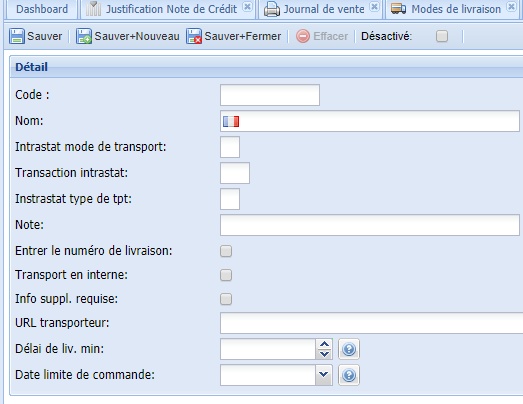Click the red Effacer delete icon
The height and width of the screenshot is (404, 523).
[x=303, y=36]
